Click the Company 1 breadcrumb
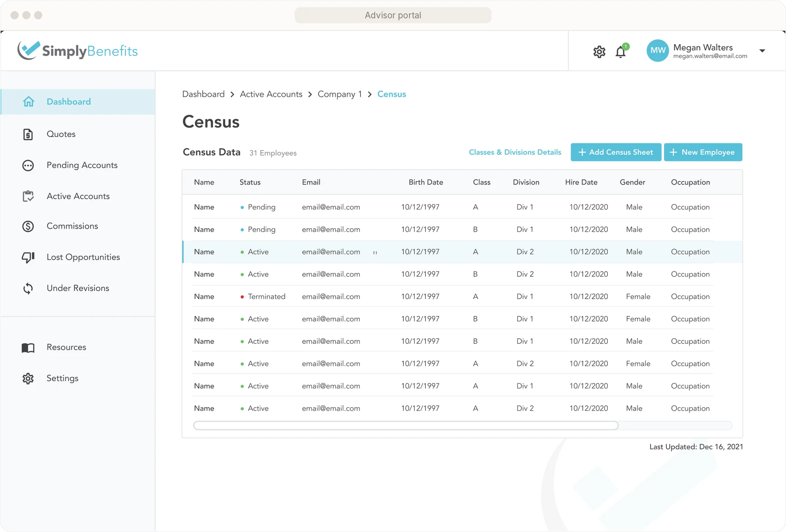786x532 pixels. pos(340,94)
